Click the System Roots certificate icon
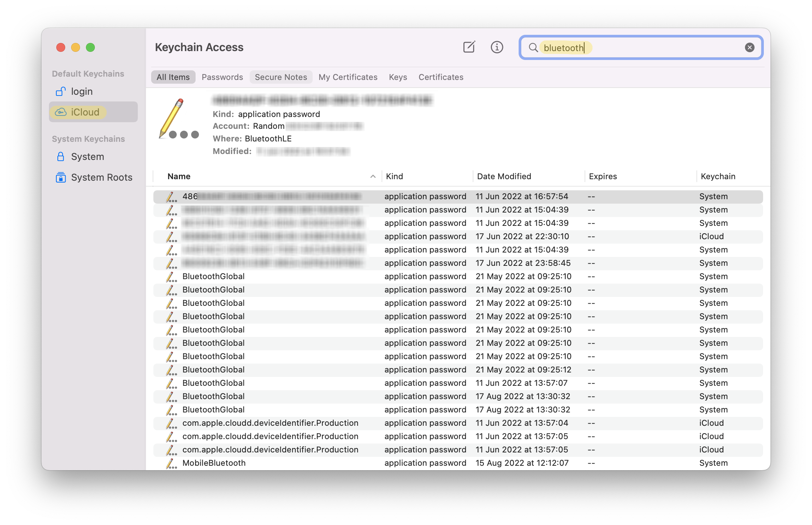The height and width of the screenshot is (525, 812). point(61,177)
